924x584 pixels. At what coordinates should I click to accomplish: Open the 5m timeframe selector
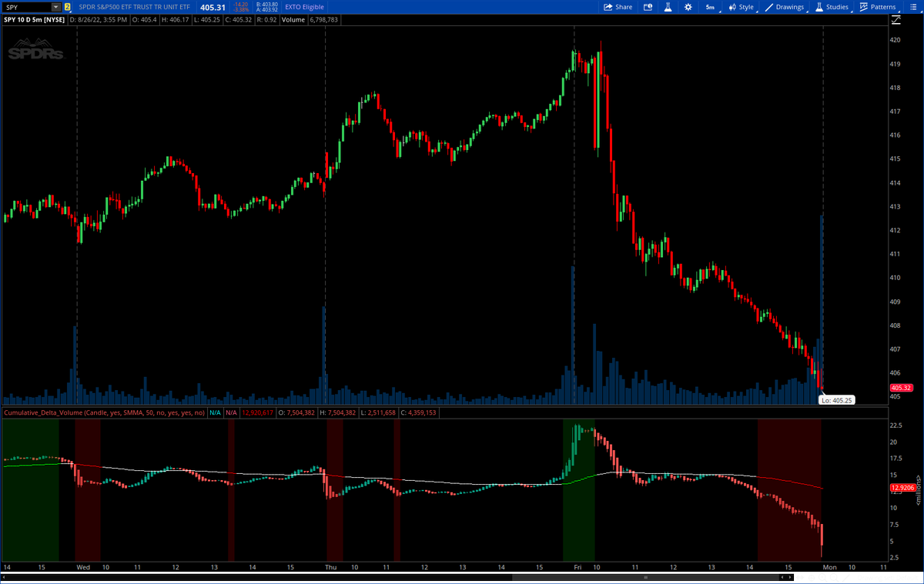point(710,7)
